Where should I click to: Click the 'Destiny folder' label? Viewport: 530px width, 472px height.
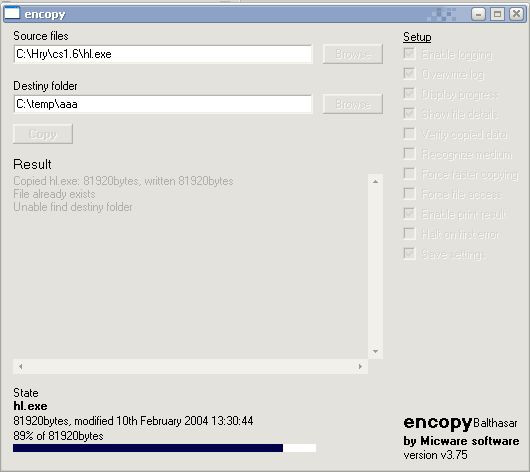(45, 86)
